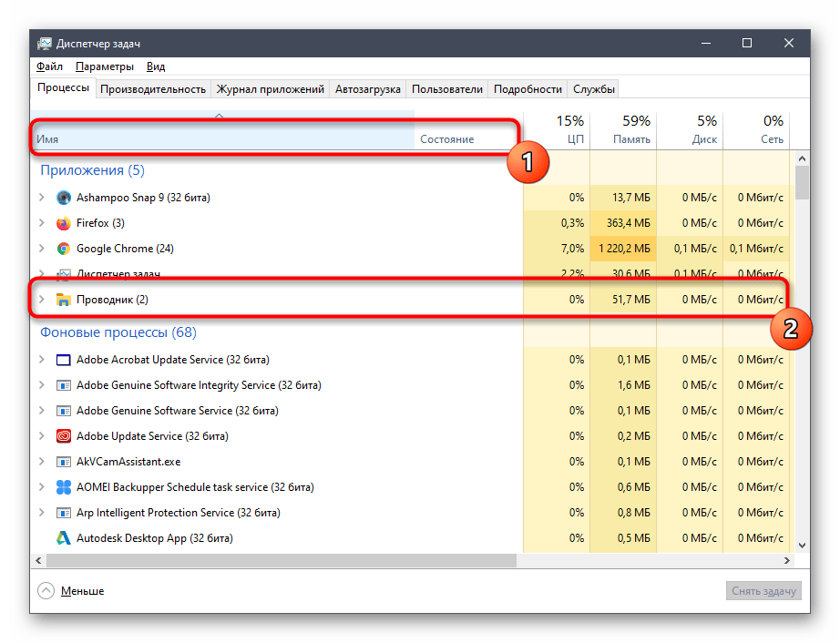
Task: Open the Параметры menu
Action: [x=105, y=66]
